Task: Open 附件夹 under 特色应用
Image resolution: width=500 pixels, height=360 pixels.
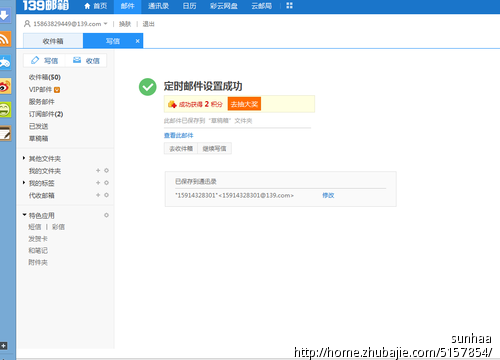Action: [x=38, y=263]
